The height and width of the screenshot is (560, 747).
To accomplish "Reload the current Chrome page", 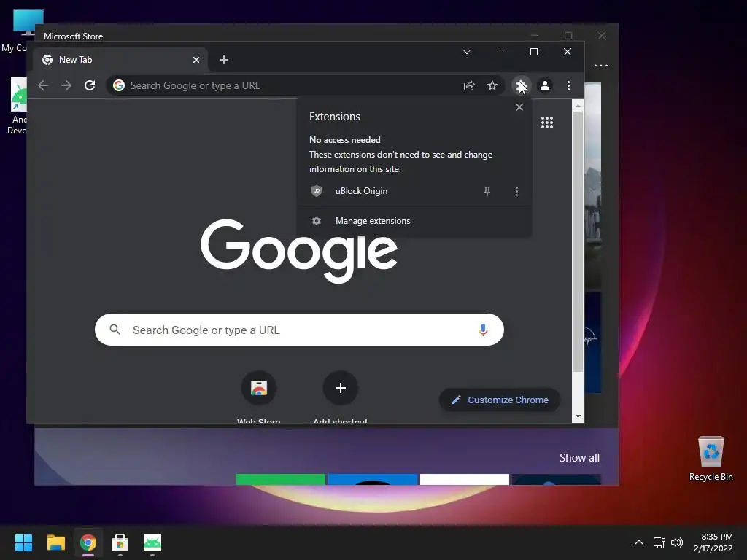I will click(x=90, y=86).
